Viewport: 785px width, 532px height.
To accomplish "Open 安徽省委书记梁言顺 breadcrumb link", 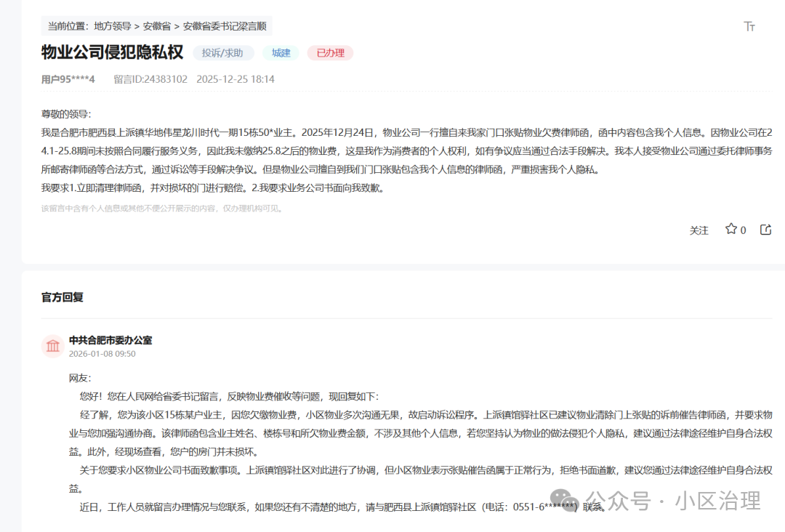I will pos(225,26).
